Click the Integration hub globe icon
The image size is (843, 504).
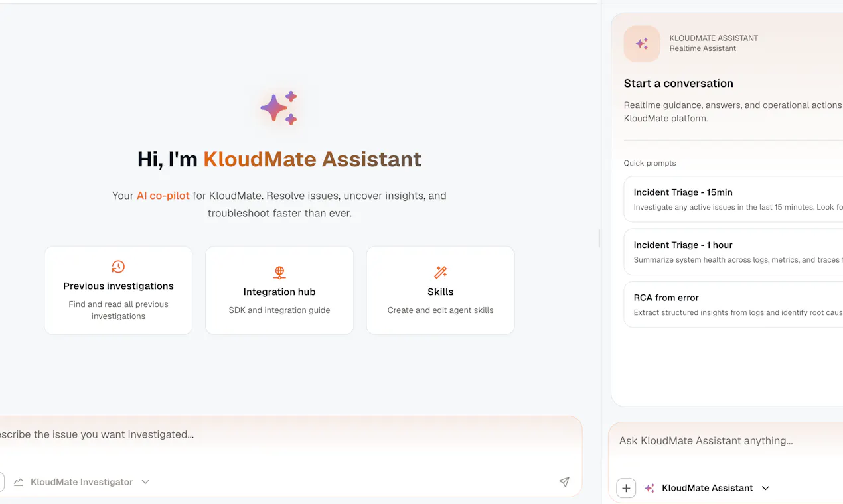279,273
